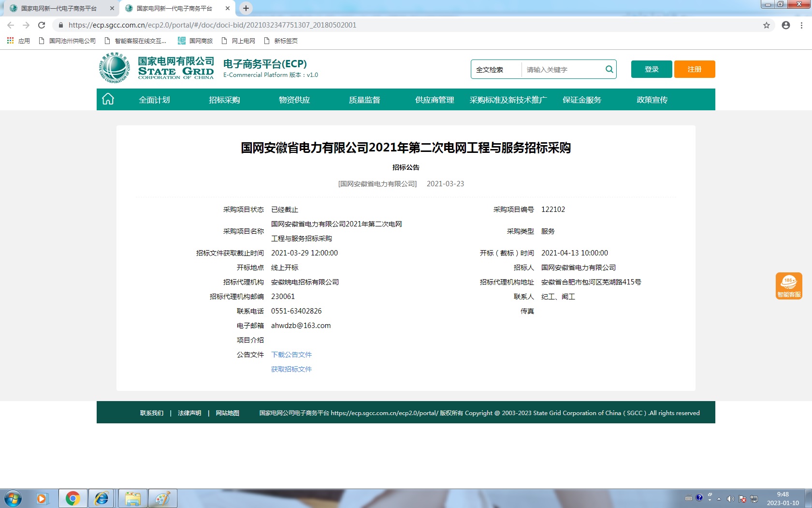
Task: Open the 网上电网 bookmark
Action: [238, 41]
